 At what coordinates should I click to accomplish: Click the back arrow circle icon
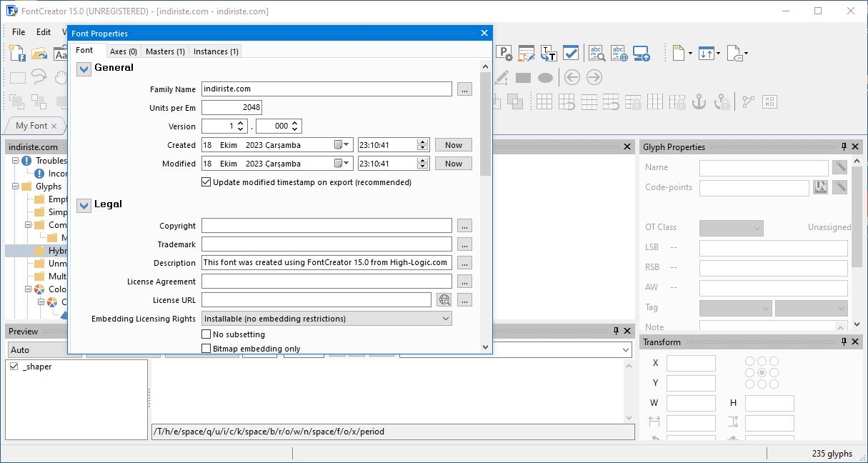pos(572,77)
